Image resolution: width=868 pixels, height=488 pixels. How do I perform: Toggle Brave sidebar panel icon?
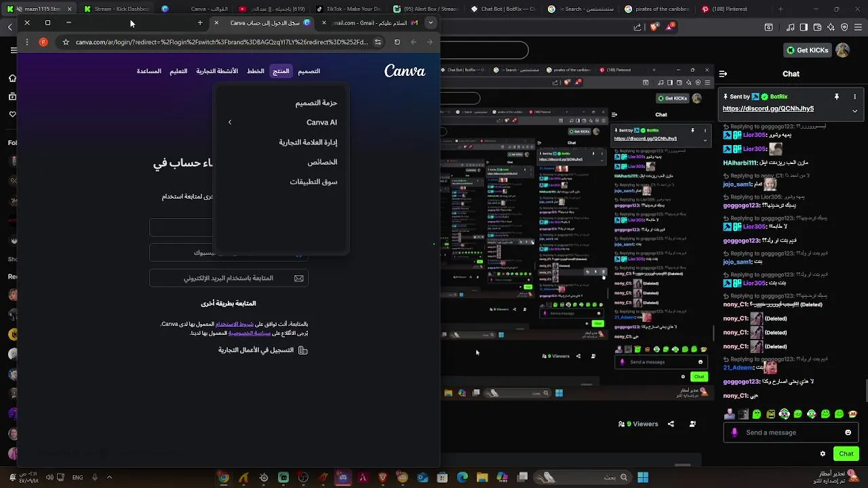pyautogui.click(x=804, y=27)
